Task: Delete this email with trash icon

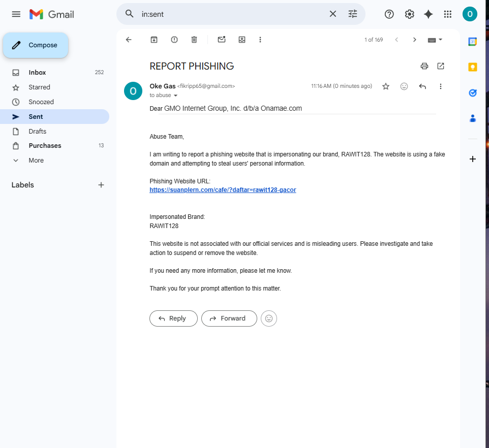Action: click(194, 40)
